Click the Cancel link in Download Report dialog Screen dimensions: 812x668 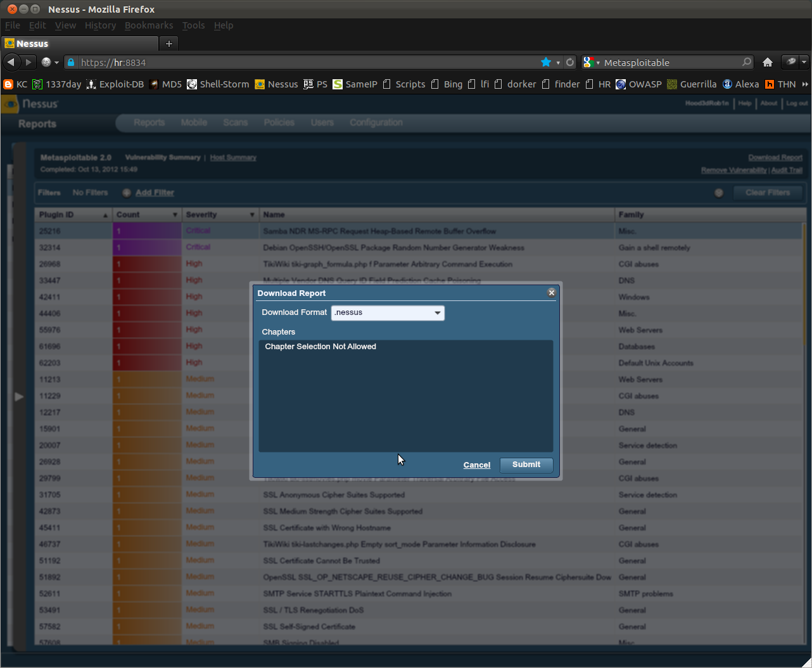[x=477, y=465]
